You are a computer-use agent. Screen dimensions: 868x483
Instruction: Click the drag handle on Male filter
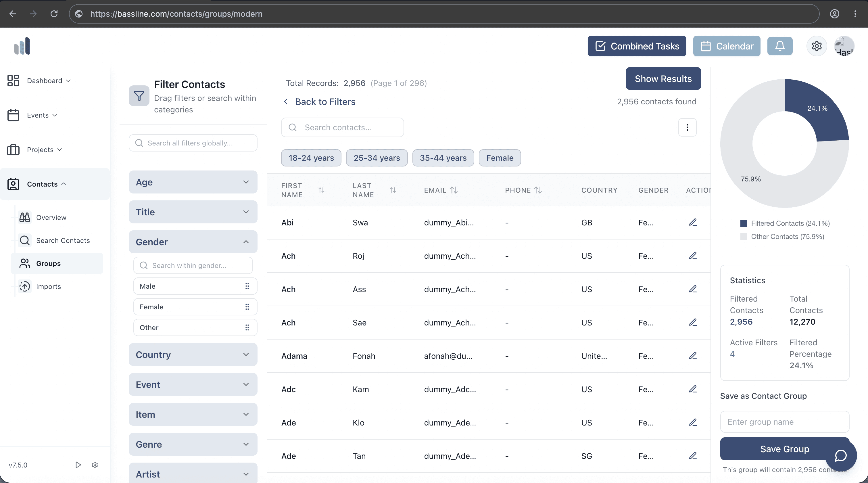[247, 286]
